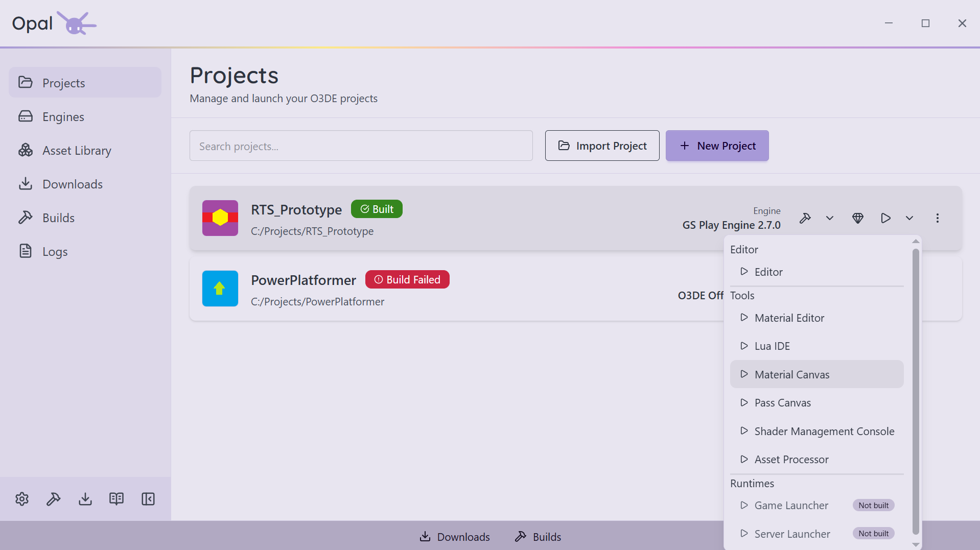The image size is (980, 550).
Task: Build RTS_Prototype with the hammer icon
Action: (805, 218)
